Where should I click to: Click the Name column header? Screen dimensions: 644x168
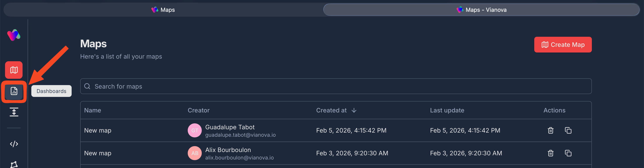pos(92,110)
